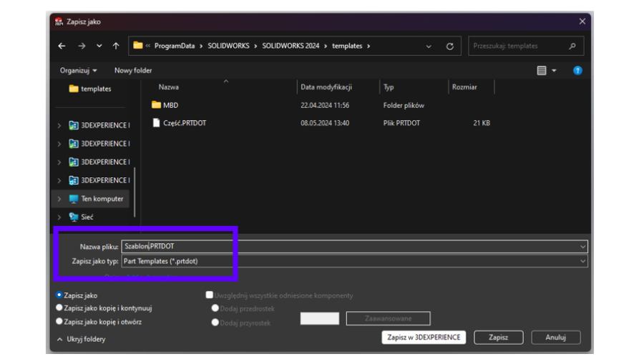Select Zapisz jako kopię i kontynuuj
This screenshot has width=644, height=364.
pos(59,308)
